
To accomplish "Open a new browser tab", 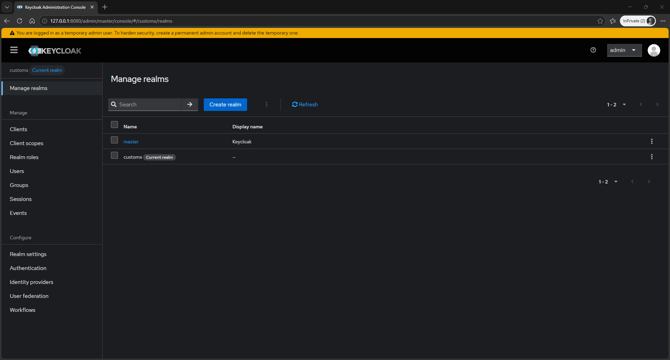I will (x=105, y=7).
